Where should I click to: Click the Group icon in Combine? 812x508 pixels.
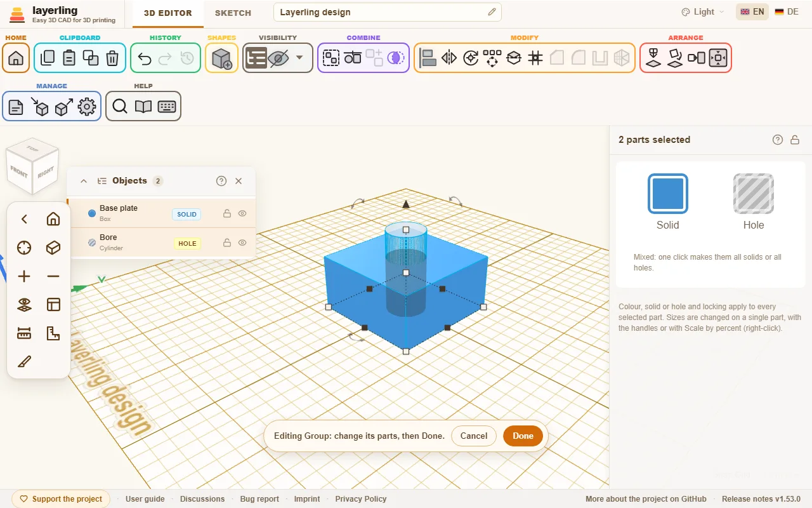(x=331, y=58)
